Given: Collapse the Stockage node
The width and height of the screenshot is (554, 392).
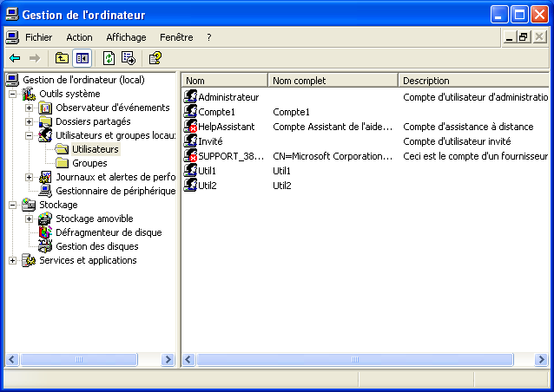Looking at the screenshot, I should [x=12, y=205].
